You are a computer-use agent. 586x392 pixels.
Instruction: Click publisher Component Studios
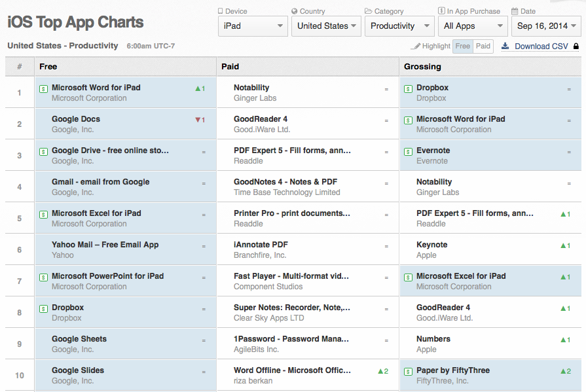click(268, 286)
